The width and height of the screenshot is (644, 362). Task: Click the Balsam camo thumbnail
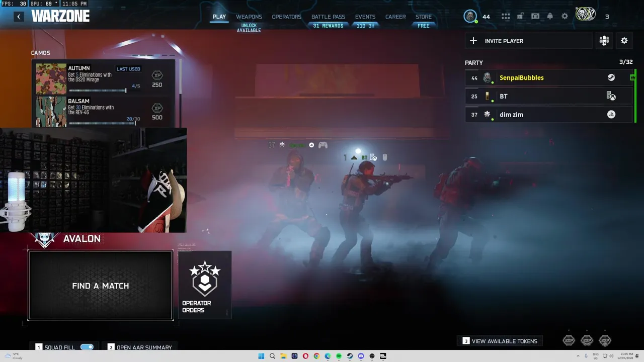[x=51, y=112]
